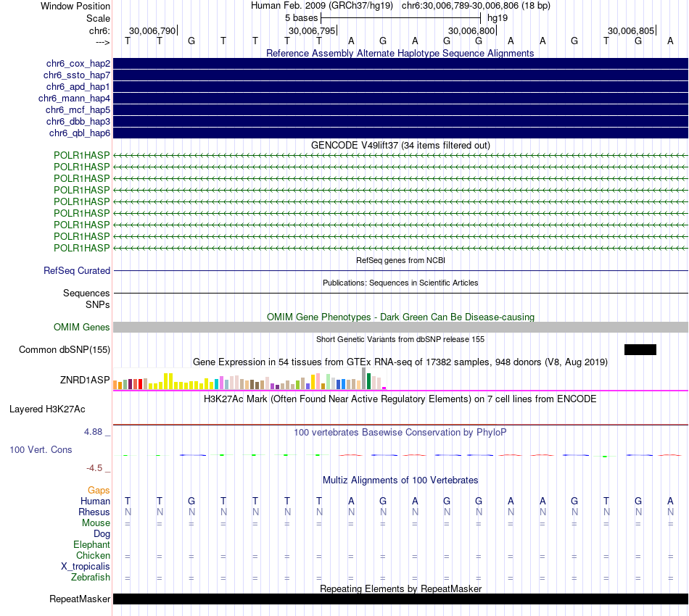Click the Human Feb. 2009 (GRCh37/hg19) assembly text

[x=322, y=6]
